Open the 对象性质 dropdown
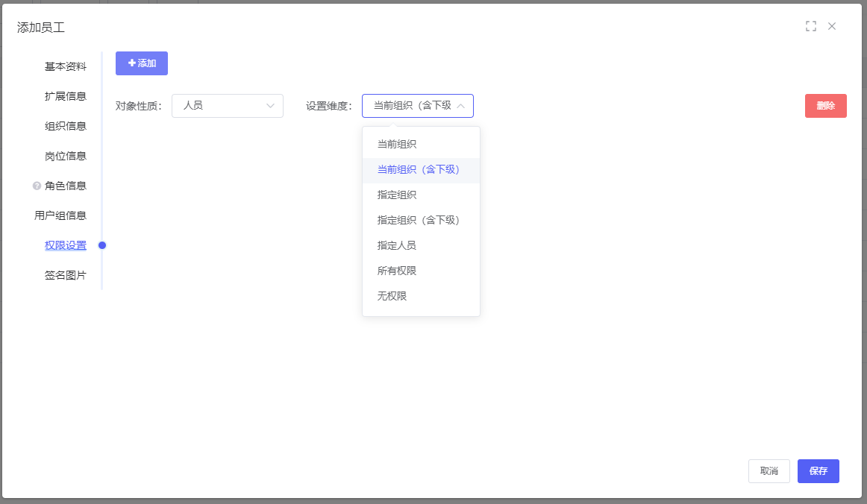867x504 pixels. [x=227, y=106]
